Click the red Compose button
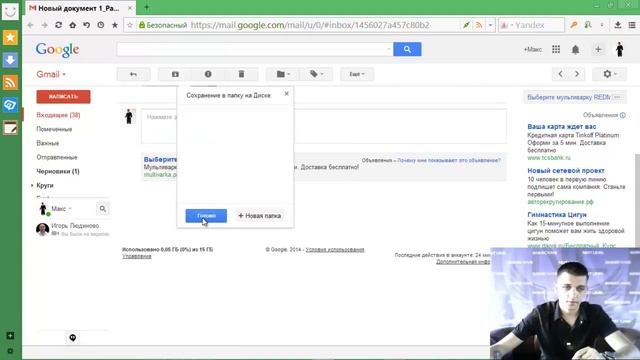 [63, 97]
